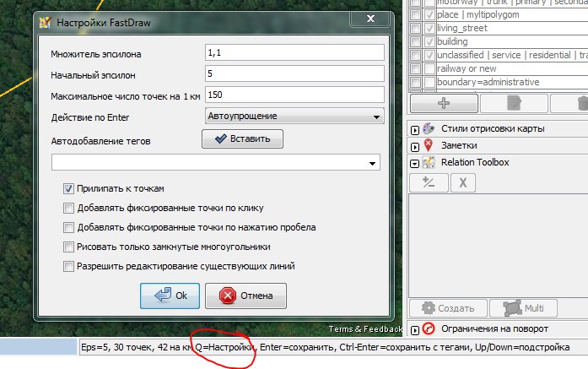Click the Заметки red marker icon
588x369 pixels.
pos(429,145)
